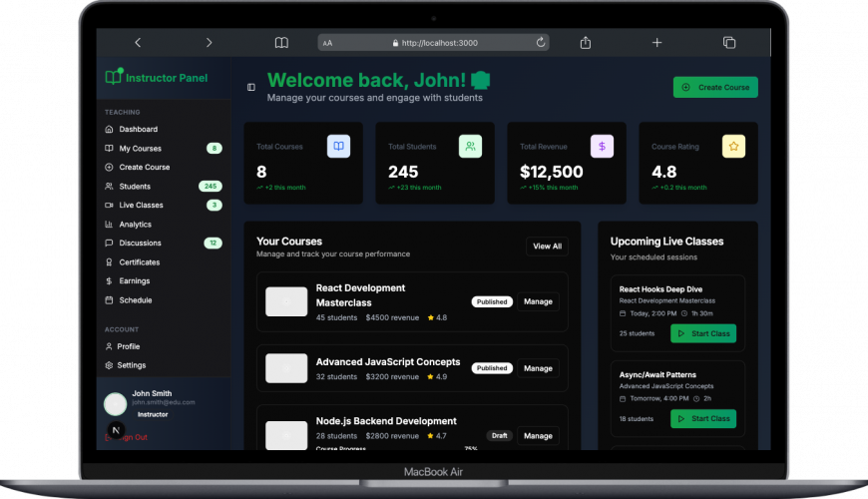The height and width of the screenshot is (499, 868).
Task: Toggle the sidebar with the panel icon
Action: pos(251,87)
